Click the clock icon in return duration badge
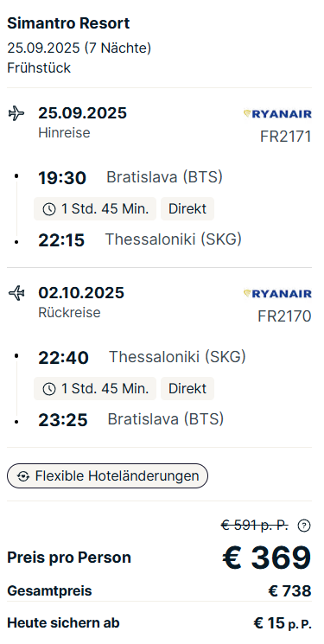The image size is (324, 644). (49, 389)
